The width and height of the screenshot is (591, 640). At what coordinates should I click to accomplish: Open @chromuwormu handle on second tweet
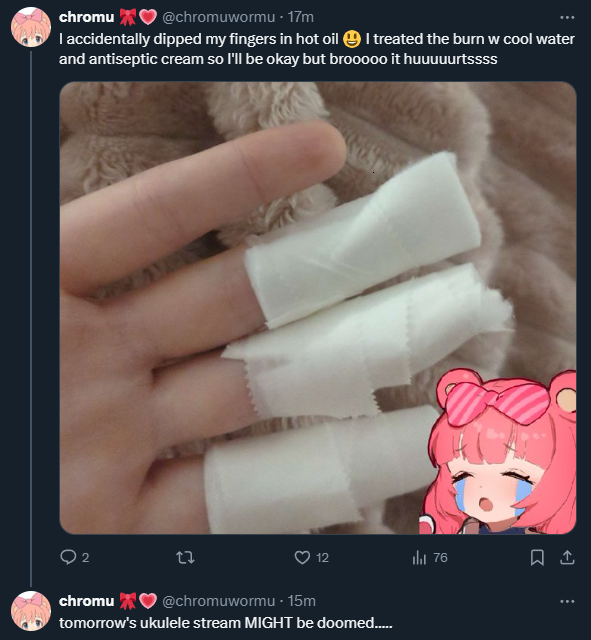click(x=219, y=601)
